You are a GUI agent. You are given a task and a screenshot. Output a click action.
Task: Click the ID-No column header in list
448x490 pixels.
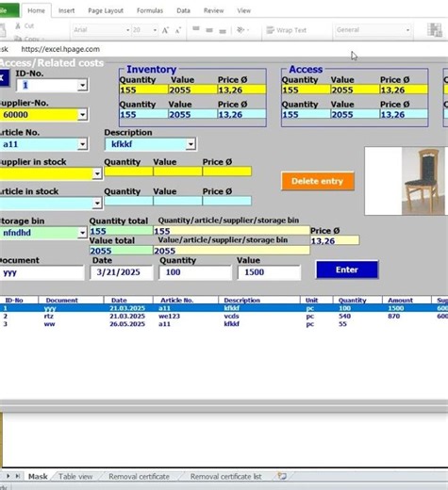[x=19, y=300]
